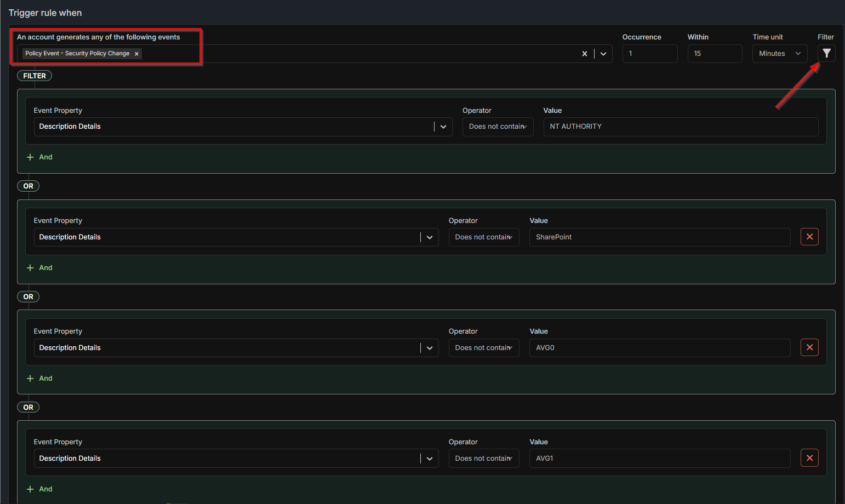This screenshot has height=504, width=845.
Task: Delete the AVG0 filter condition
Action: click(809, 347)
